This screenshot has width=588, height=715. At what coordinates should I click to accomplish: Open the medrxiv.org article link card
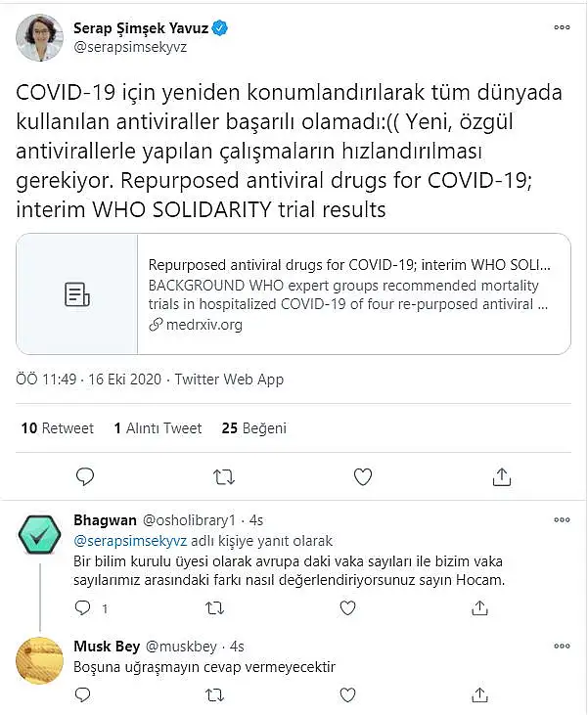(294, 294)
